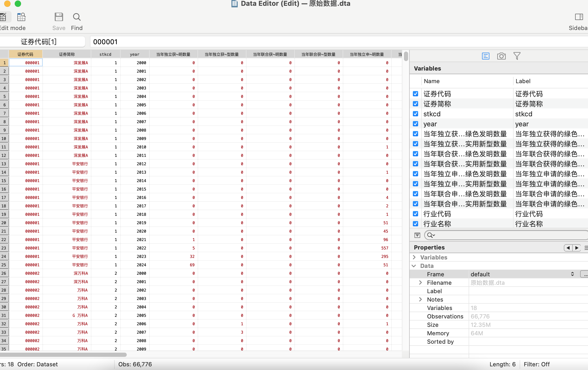Expand the Variables properties section
Viewport: 588px width, 370px height.
(x=414, y=257)
